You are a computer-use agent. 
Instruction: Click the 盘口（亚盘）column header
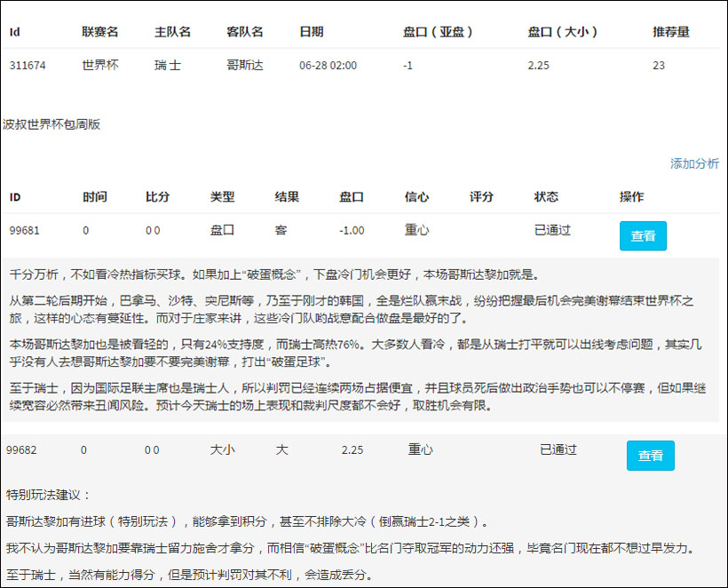[438, 32]
